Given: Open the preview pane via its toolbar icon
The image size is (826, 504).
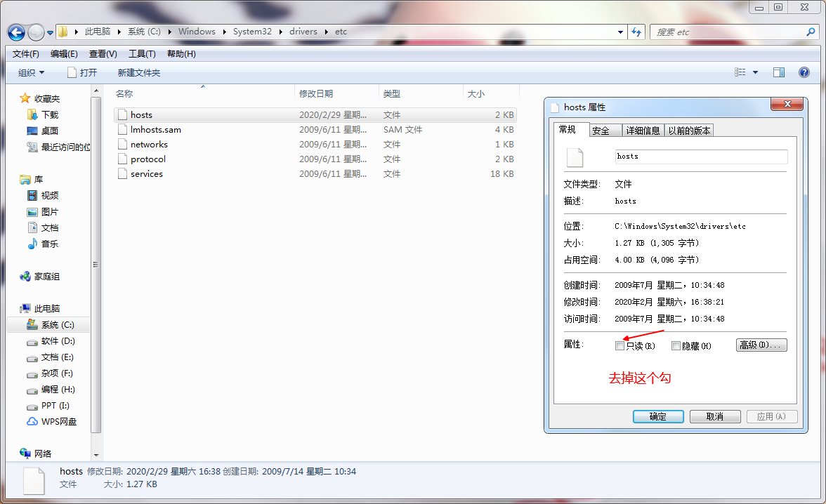Looking at the screenshot, I should [x=779, y=72].
